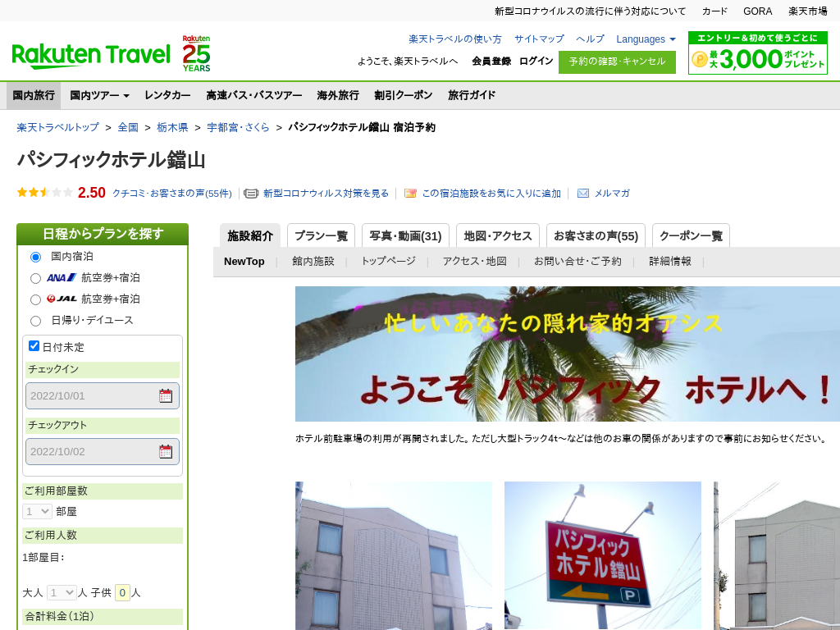Image resolution: width=840 pixels, height=630 pixels.
Task: Open the red パシフィックホテル鐺山 sign photo
Action: click(x=603, y=555)
